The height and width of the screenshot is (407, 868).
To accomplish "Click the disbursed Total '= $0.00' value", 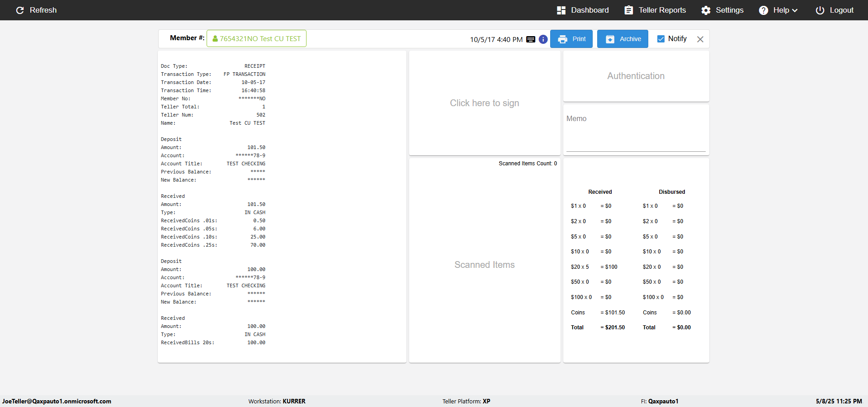I will [x=681, y=327].
